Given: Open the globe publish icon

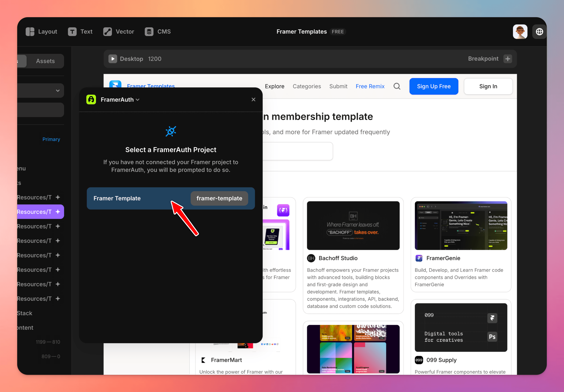Looking at the screenshot, I should coord(539,32).
